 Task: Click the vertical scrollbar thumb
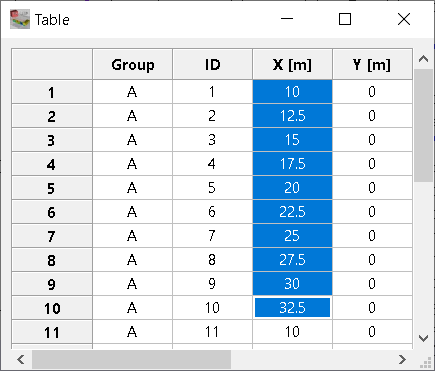(x=423, y=126)
